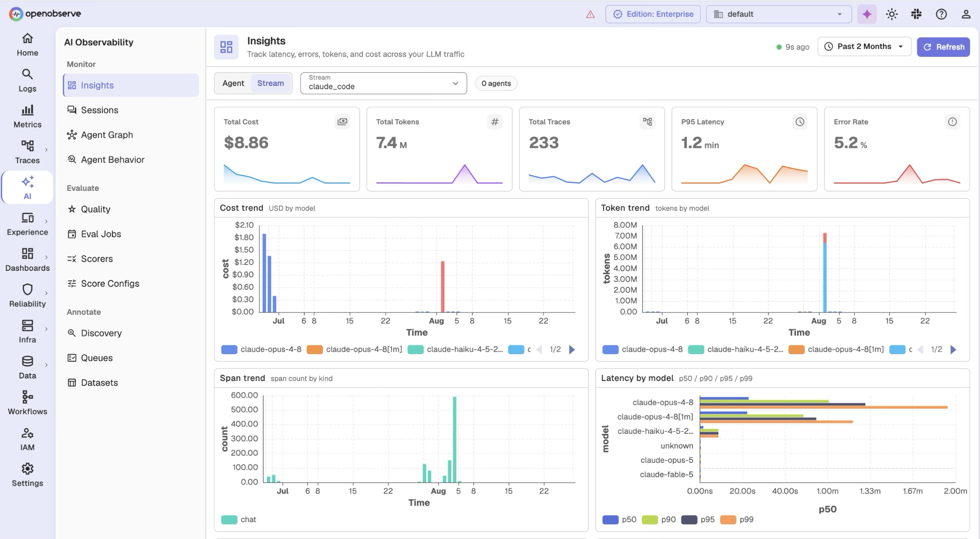
Task: Open Metrics in left navigation
Action: point(27,116)
